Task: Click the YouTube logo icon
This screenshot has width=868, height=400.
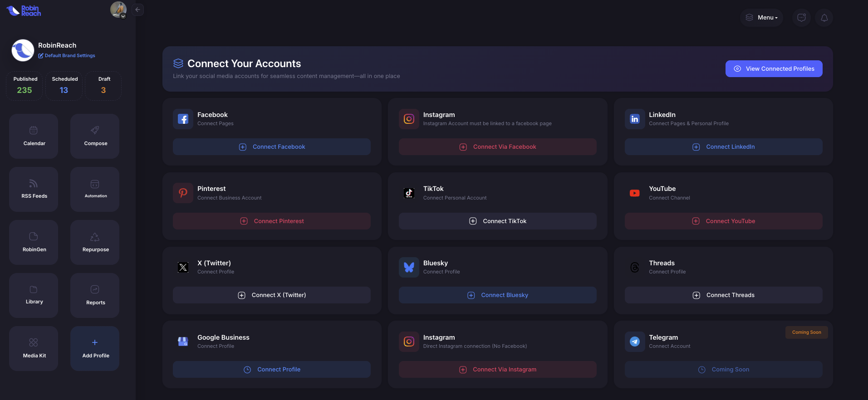Action: [x=635, y=193]
